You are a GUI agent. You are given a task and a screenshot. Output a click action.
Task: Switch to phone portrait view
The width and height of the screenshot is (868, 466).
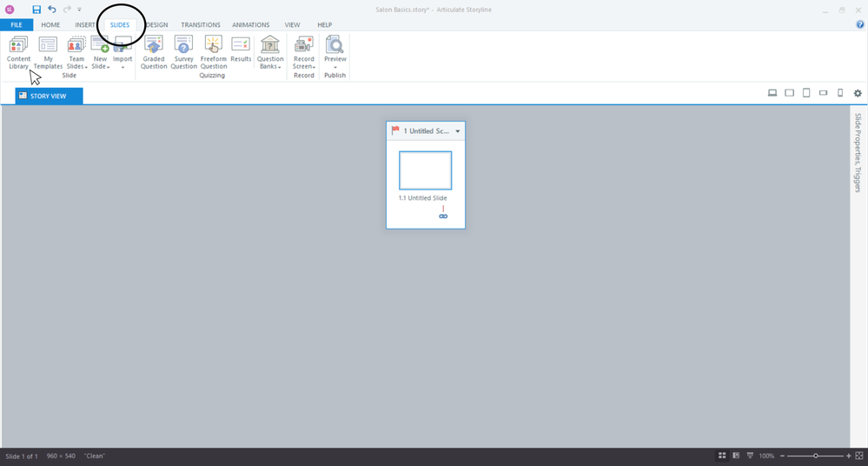[x=840, y=93]
